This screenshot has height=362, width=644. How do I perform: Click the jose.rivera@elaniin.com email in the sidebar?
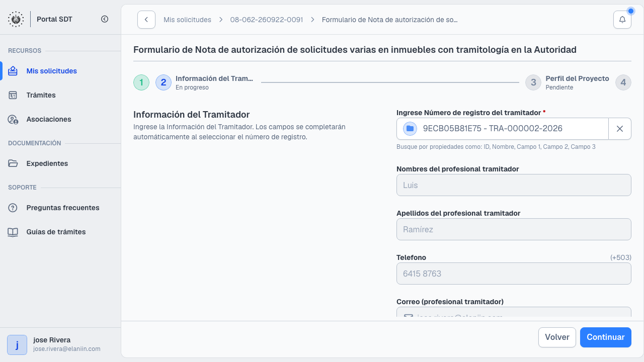pos(67,349)
